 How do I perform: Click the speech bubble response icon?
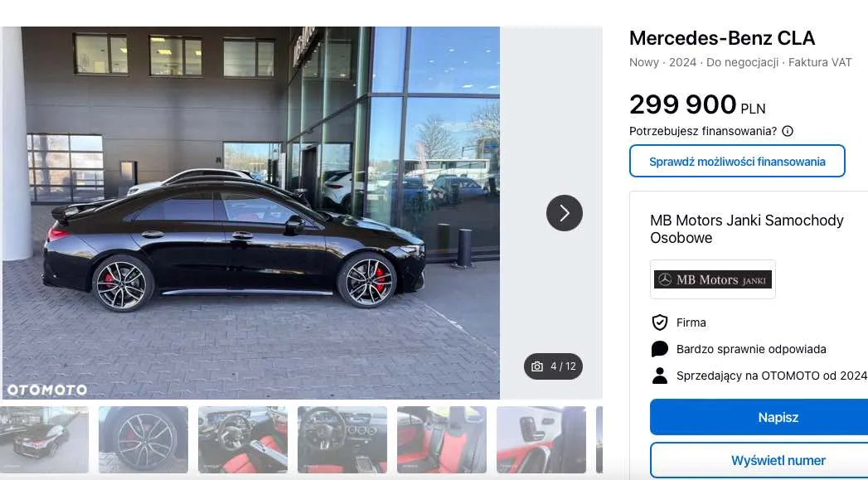(659, 349)
